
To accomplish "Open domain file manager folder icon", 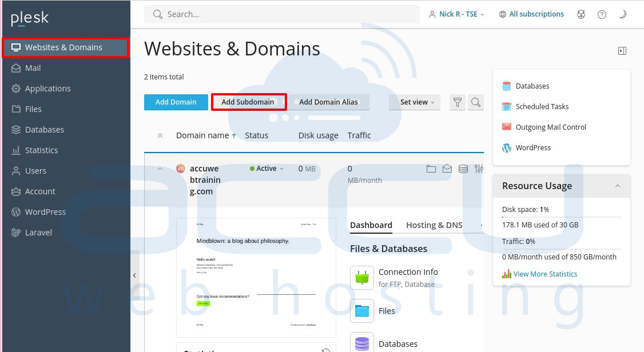I will coord(431,169).
